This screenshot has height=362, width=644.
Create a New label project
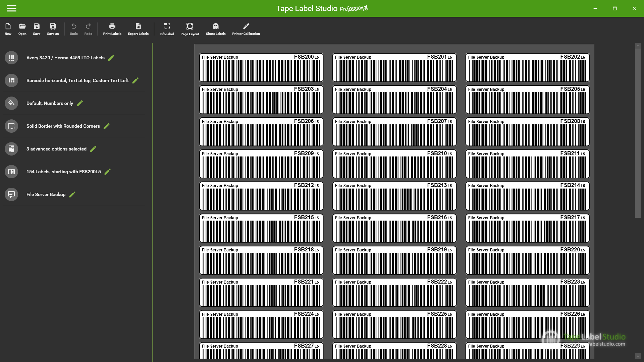coord(8,29)
